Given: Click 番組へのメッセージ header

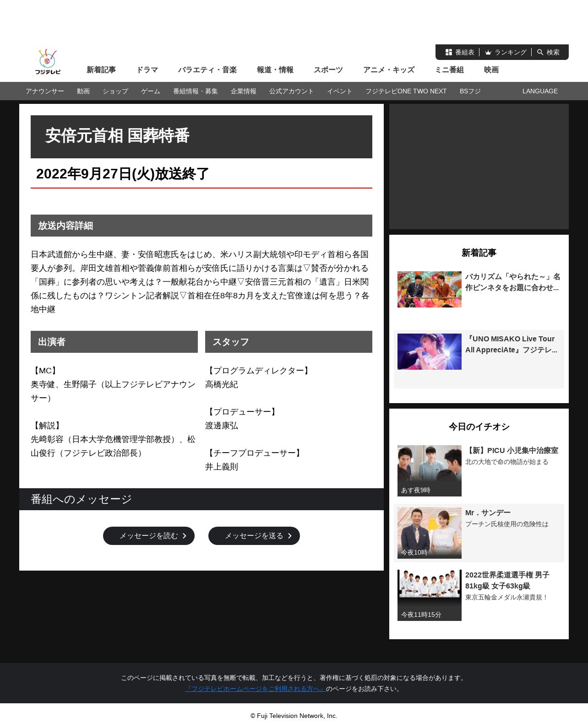Looking at the screenshot, I should (x=201, y=499).
